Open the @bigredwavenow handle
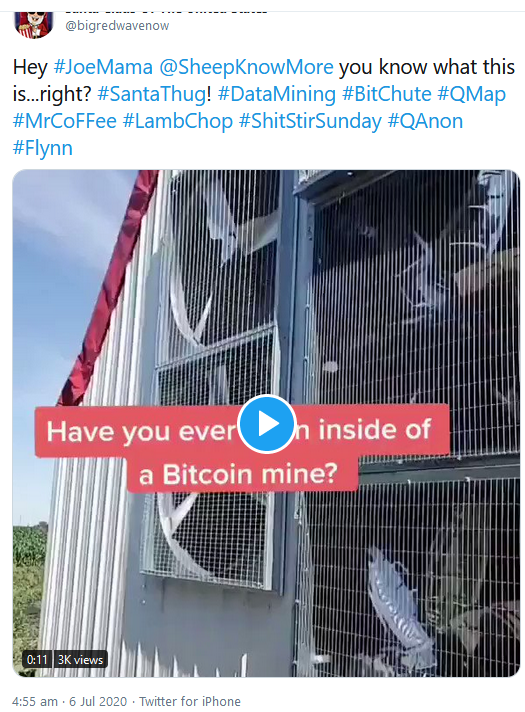The image size is (525, 712). point(117,25)
